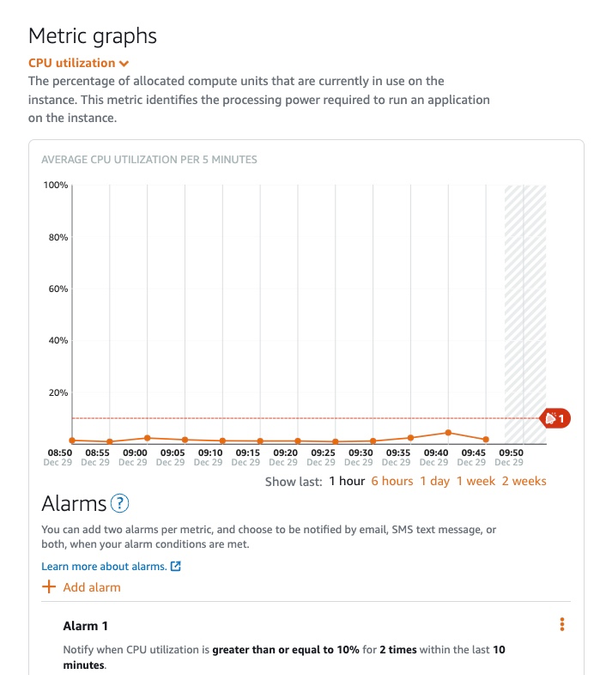Viewport: 600px width, 675px height.
Task: Choose the 1 week time range
Action: (476, 481)
